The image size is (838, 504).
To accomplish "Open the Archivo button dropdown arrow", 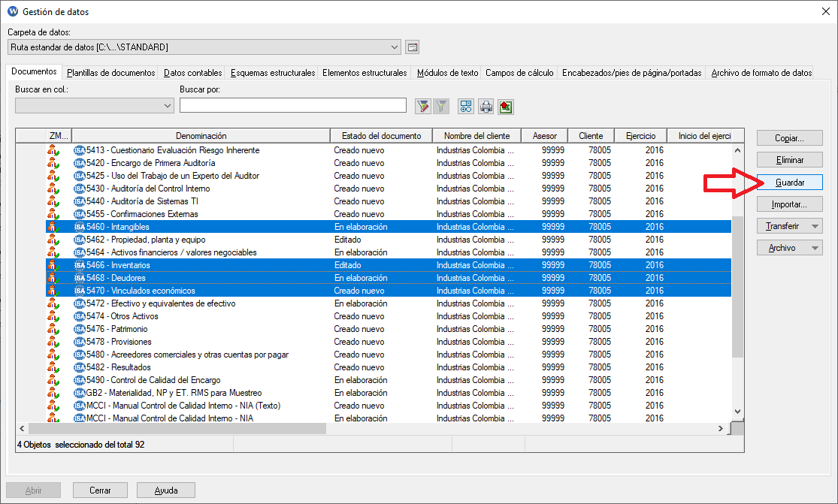I will [815, 248].
